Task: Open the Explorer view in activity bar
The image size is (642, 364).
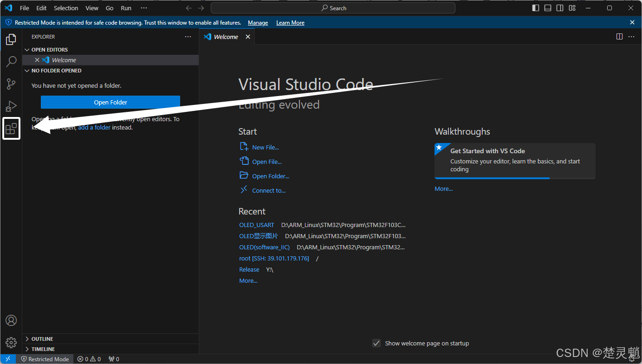Action: pyautogui.click(x=11, y=39)
